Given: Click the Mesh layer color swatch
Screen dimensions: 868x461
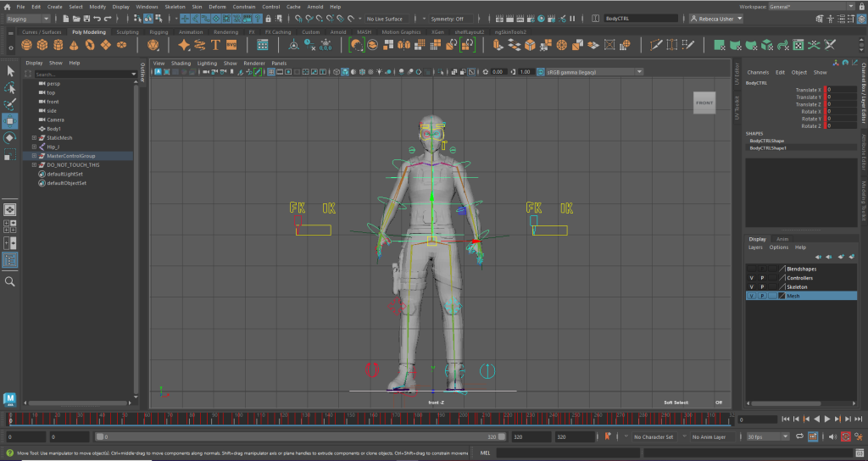Looking at the screenshot, I should click(782, 297).
